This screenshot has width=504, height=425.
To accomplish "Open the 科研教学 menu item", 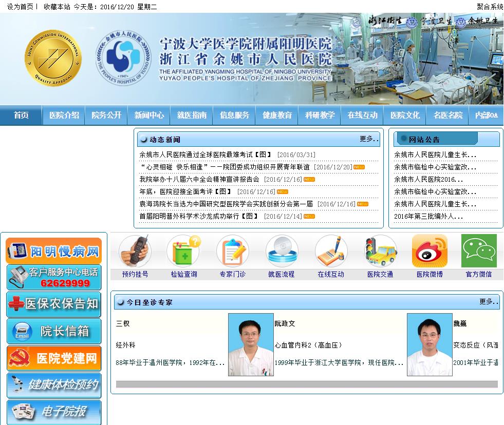I will [x=320, y=115].
